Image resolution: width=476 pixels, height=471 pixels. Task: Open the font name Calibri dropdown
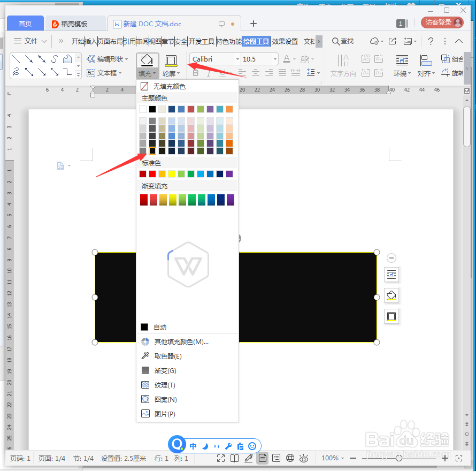(237, 59)
